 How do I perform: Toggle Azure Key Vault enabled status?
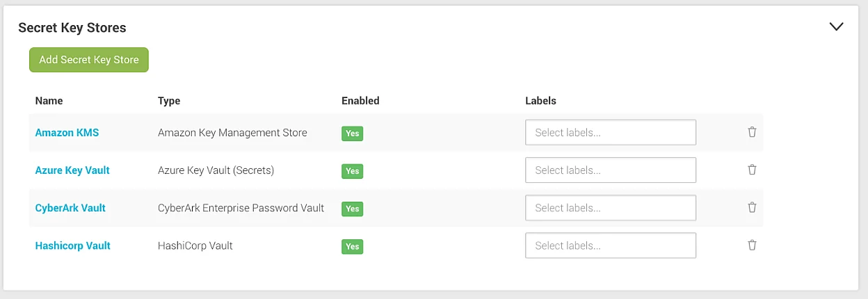click(x=353, y=171)
